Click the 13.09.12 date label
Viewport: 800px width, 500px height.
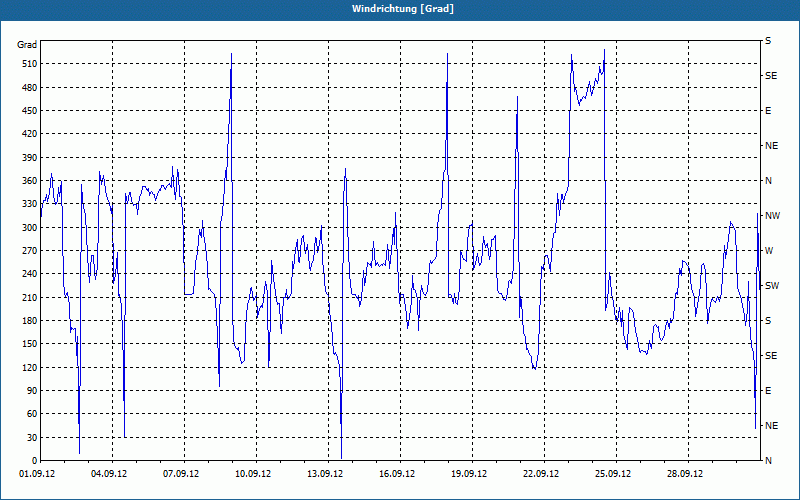[325, 474]
